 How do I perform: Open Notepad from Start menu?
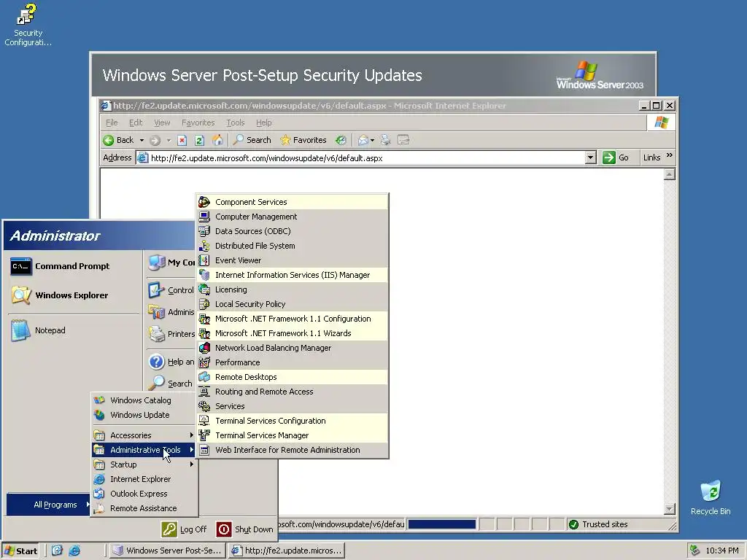coord(74,330)
